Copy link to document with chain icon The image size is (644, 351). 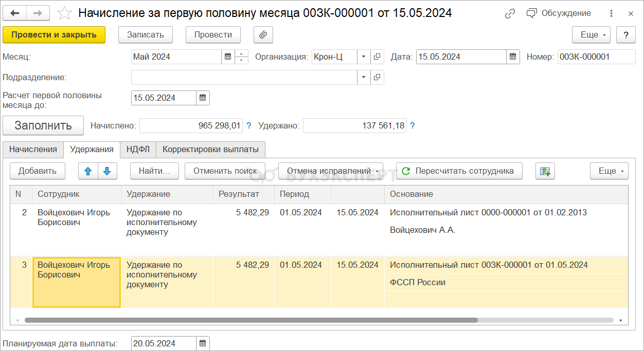(x=510, y=13)
